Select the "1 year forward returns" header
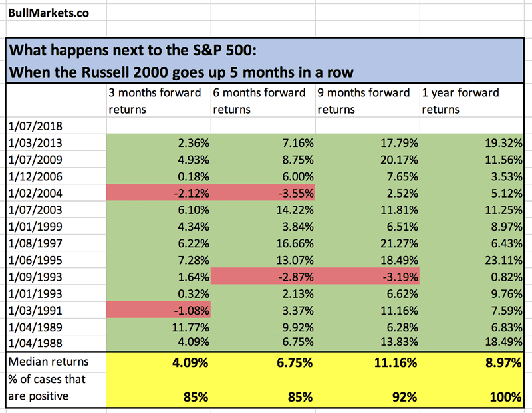Viewport: 532px width, 413px height. point(471,100)
